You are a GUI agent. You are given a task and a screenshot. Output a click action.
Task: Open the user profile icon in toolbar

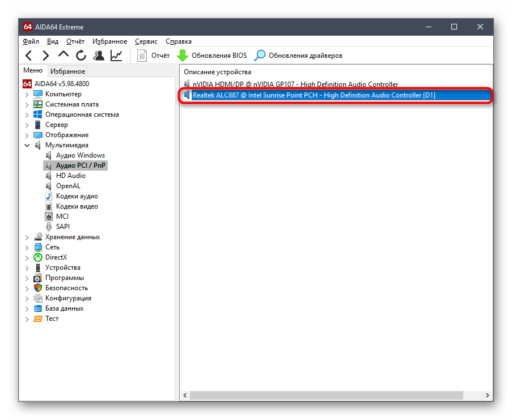point(99,56)
